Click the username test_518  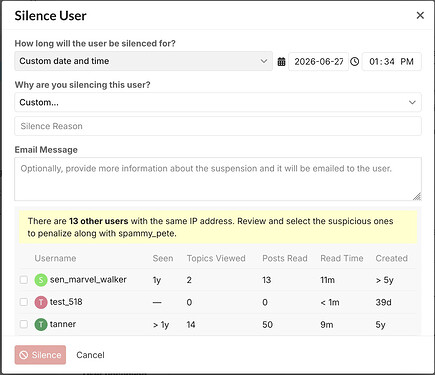coord(66,302)
